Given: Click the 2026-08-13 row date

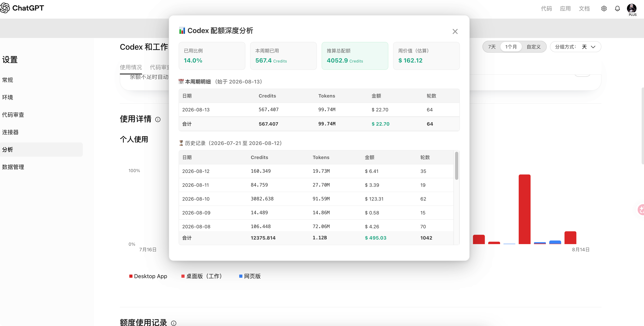Looking at the screenshot, I should 196,110.
